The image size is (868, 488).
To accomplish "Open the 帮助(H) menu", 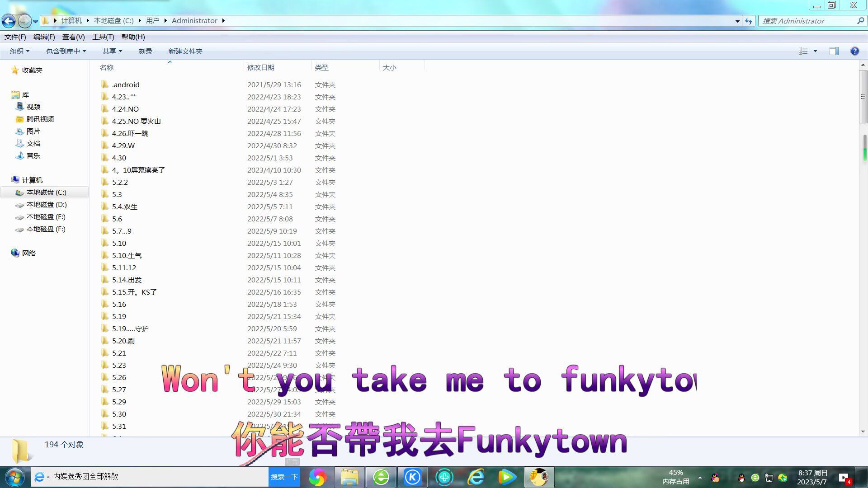I will click(x=133, y=37).
